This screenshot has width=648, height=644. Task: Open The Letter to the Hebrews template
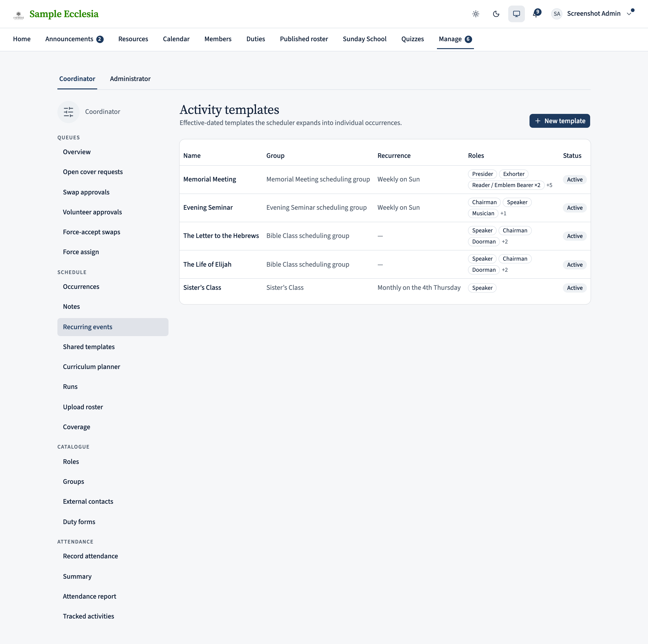pyautogui.click(x=385, y=236)
